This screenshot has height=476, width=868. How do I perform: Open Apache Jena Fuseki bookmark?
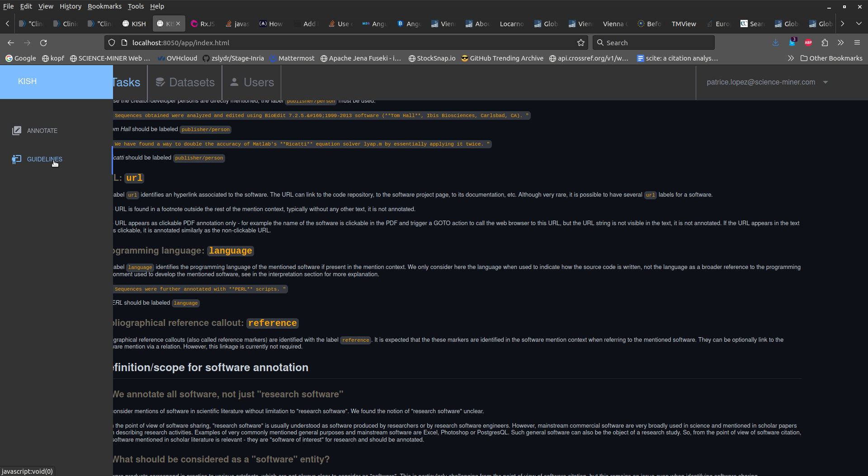coord(361,58)
